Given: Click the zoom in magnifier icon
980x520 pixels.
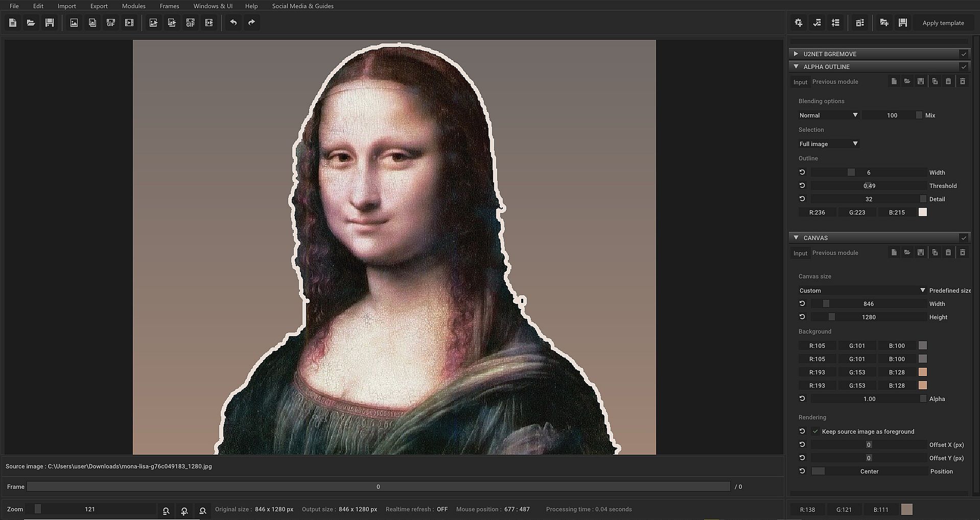Looking at the screenshot, I should pos(184,511).
